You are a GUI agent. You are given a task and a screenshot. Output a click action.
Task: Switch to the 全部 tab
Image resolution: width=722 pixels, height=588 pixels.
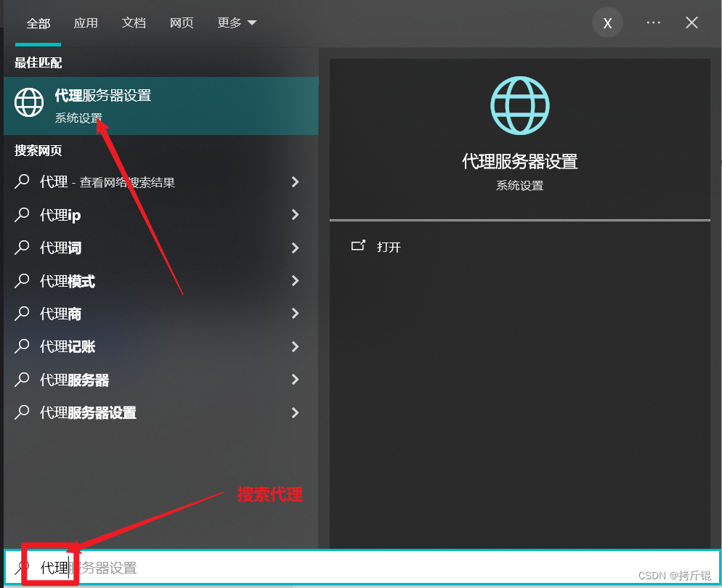coord(38,23)
